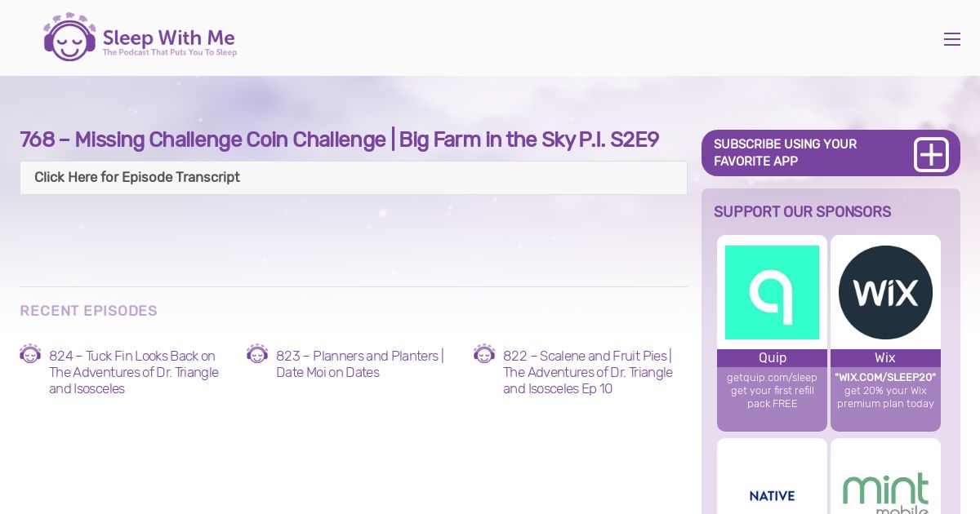Click the Quip sponsor name label
Viewport: 980px width, 514px height.
772,358
